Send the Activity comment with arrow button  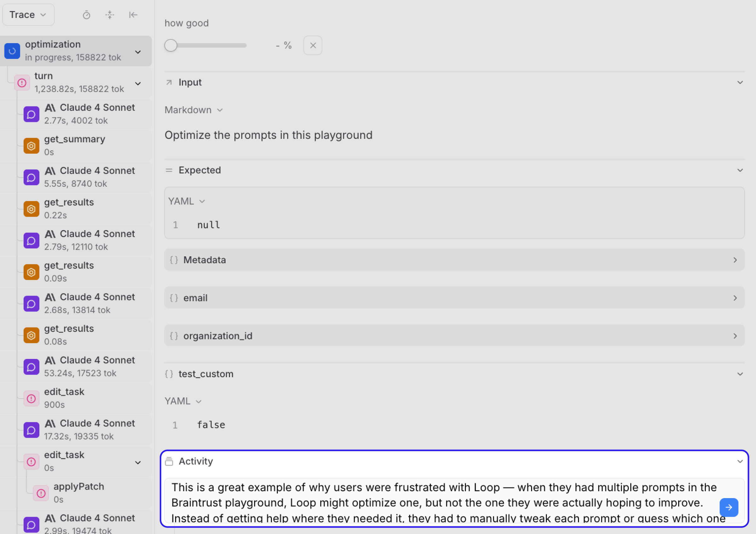(x=728, y=507)
